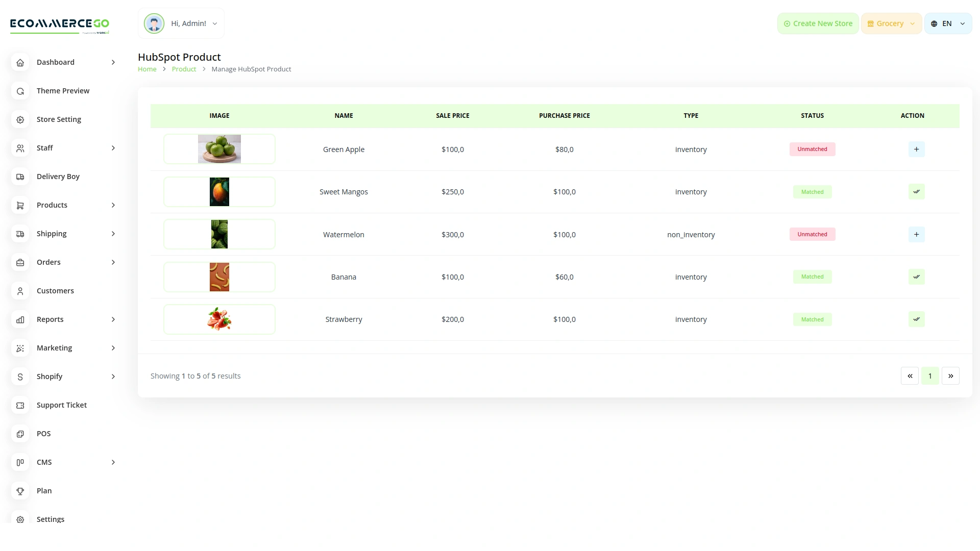
Task: Click the plus action for Watermelon
Action: click(x=916, y=234)
